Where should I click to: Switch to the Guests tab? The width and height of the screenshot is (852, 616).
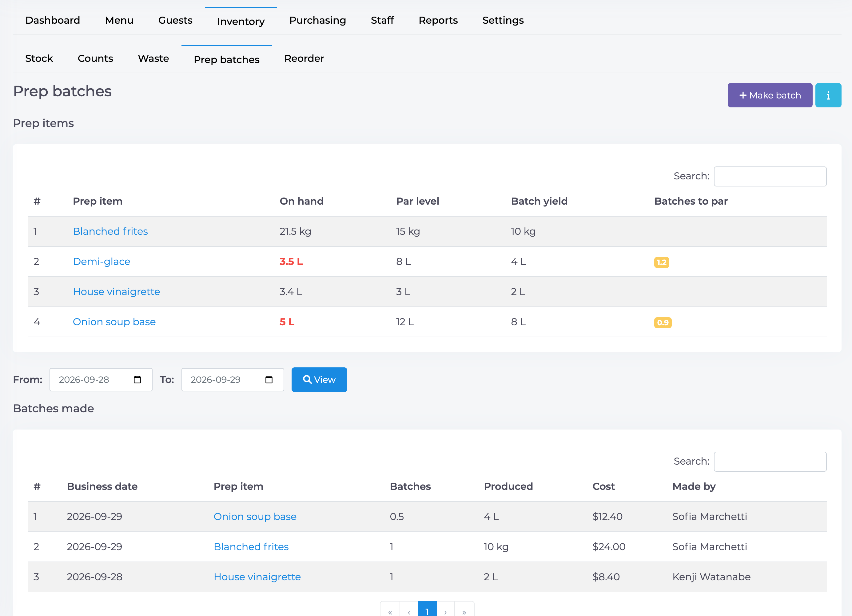coord(175,20)
